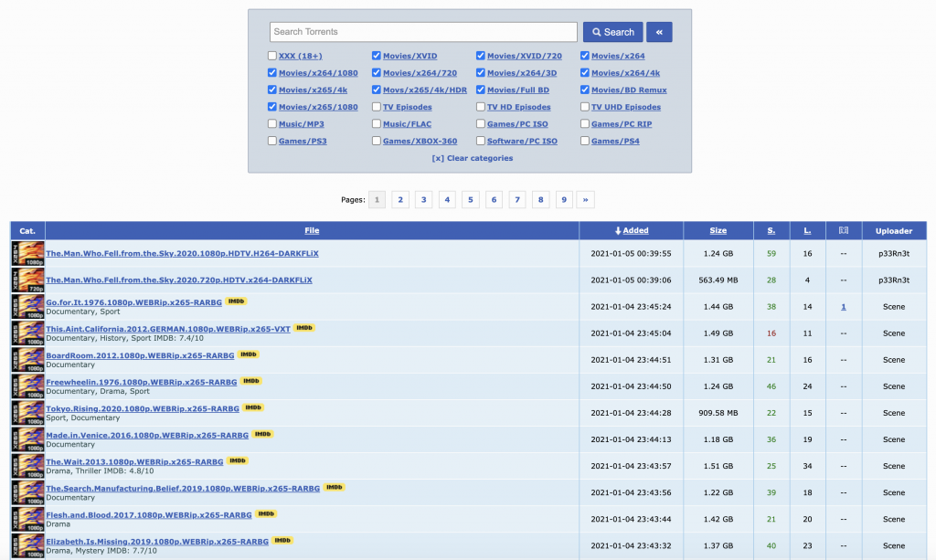Click the Clear categories link

[473, 158]
